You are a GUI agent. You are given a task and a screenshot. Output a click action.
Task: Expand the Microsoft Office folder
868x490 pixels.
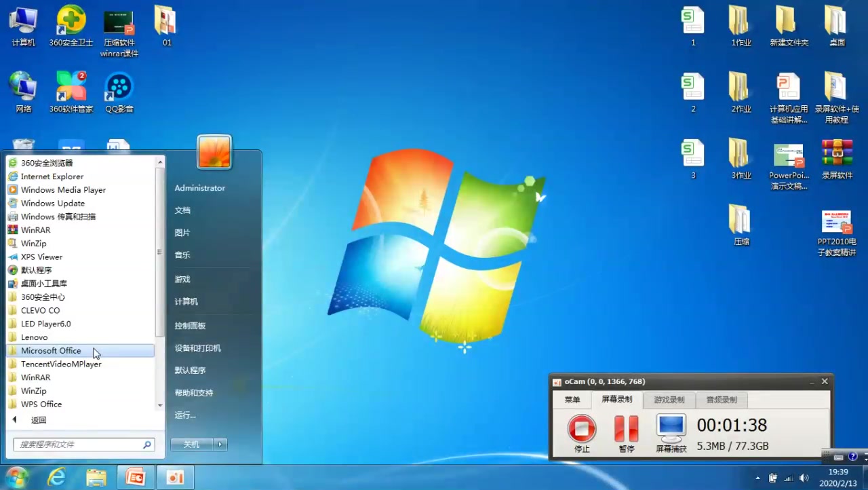click(x=80, y=351)
